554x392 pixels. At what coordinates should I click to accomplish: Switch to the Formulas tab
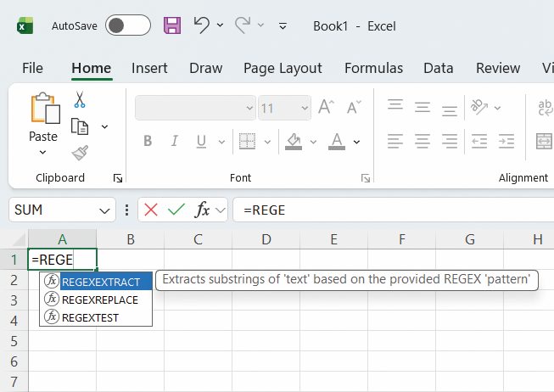coord(373,68)
